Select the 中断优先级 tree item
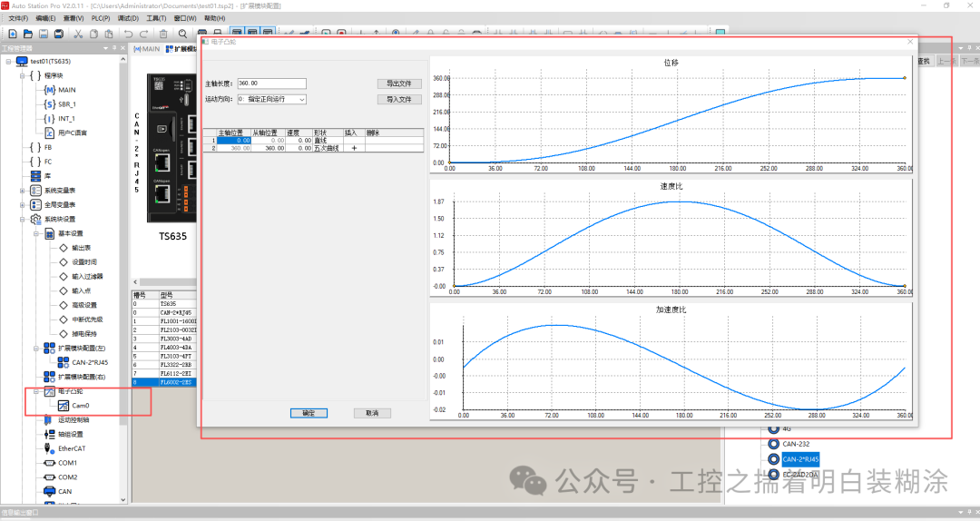The image size is (980, 521). point(87,319)
